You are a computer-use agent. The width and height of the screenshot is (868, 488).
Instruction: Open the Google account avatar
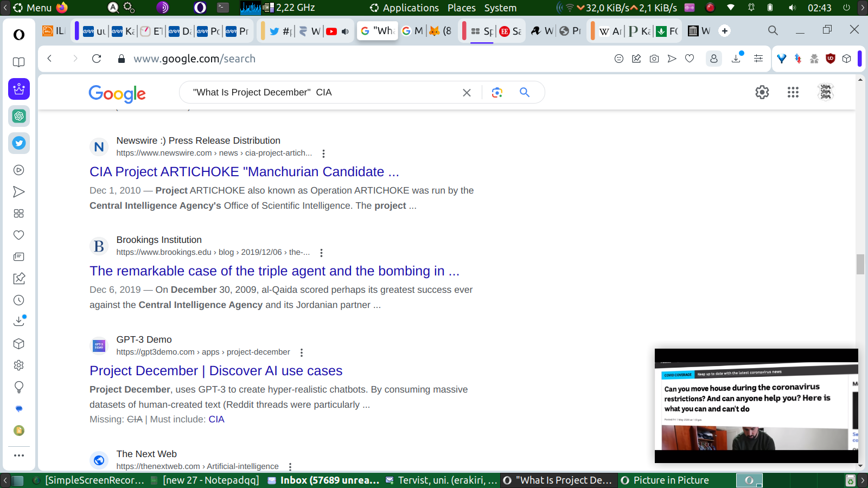point(826,93)
